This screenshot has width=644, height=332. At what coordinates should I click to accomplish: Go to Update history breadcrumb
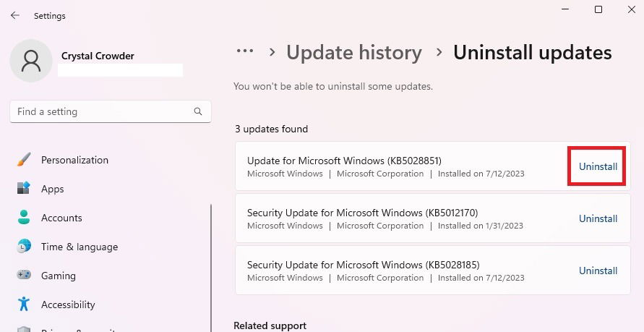(x=354, y=53)
